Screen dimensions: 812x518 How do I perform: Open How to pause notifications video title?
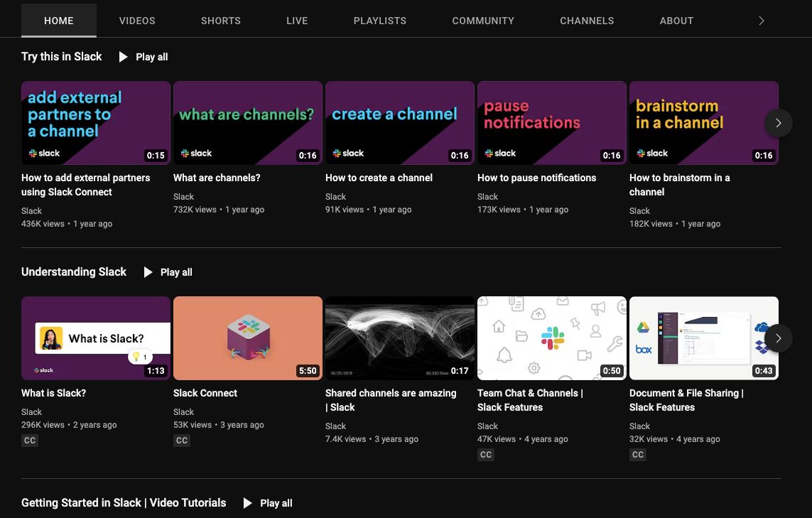[x=536, y=178]
